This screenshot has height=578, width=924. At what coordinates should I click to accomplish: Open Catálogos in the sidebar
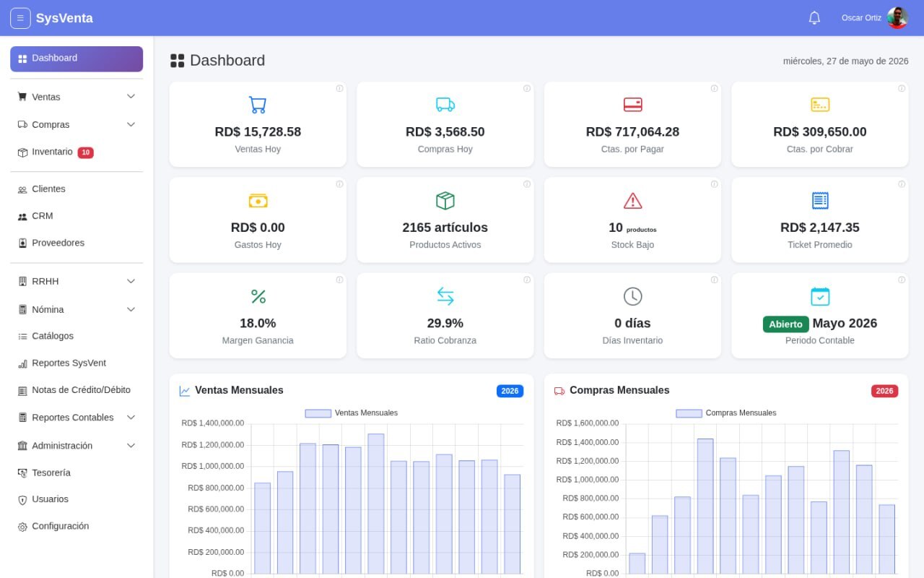[x=77, y=336]
